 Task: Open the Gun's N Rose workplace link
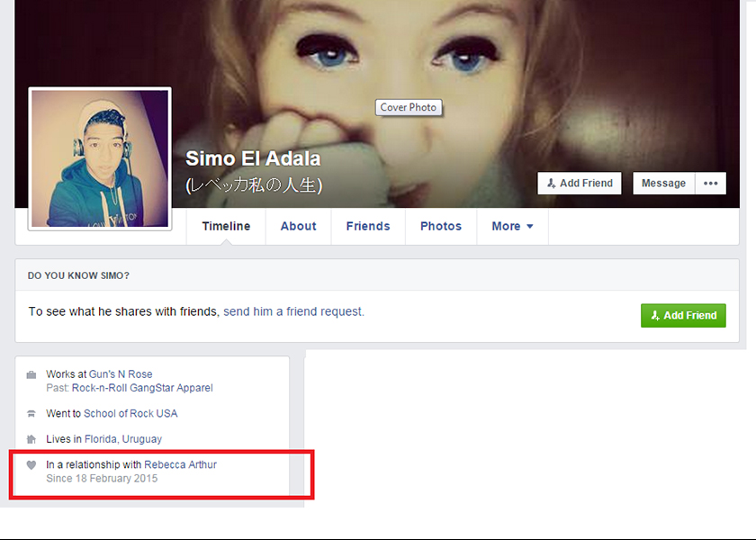tap(121, 374)
